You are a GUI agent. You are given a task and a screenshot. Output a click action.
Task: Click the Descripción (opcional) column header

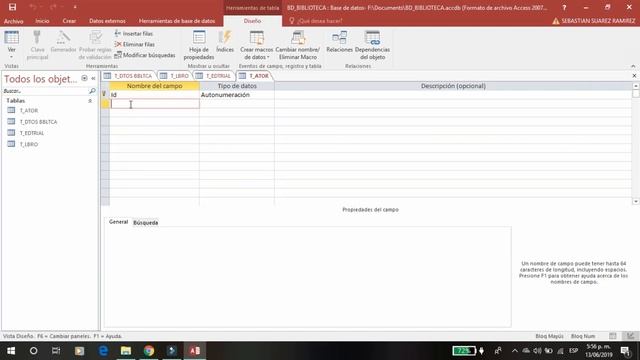453,86
